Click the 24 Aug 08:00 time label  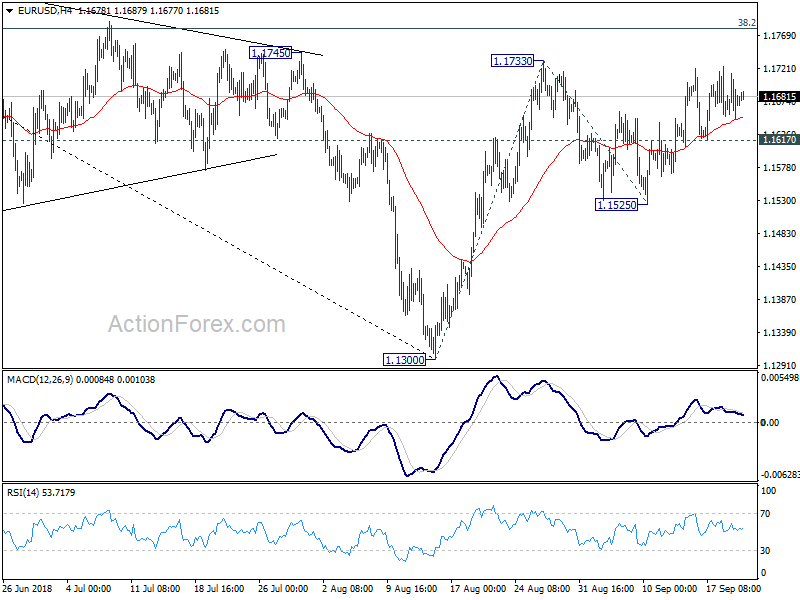542,589
